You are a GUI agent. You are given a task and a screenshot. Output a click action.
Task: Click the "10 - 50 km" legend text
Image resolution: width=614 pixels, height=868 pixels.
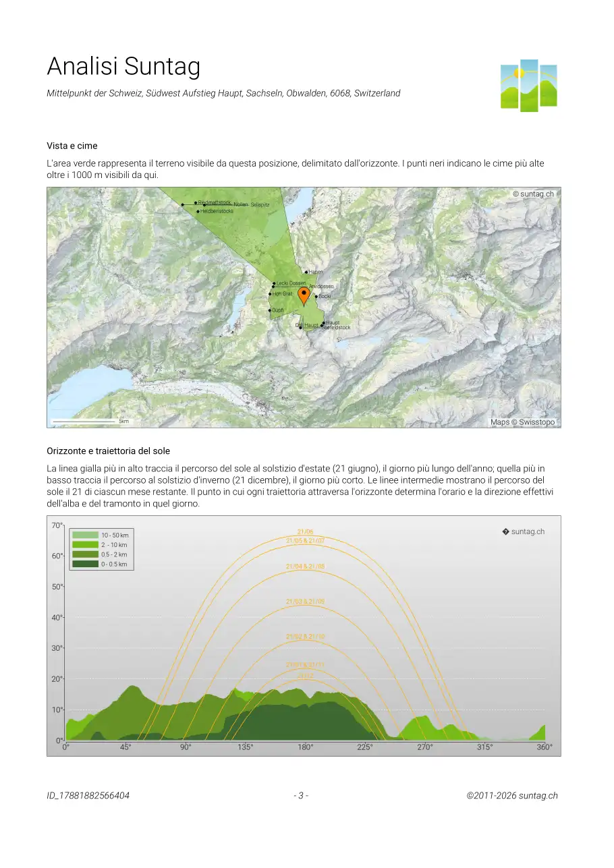(115, 536)
